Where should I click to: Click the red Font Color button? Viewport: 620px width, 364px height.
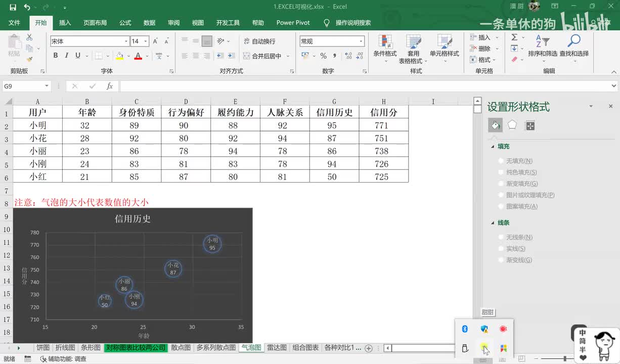(138, 56)
